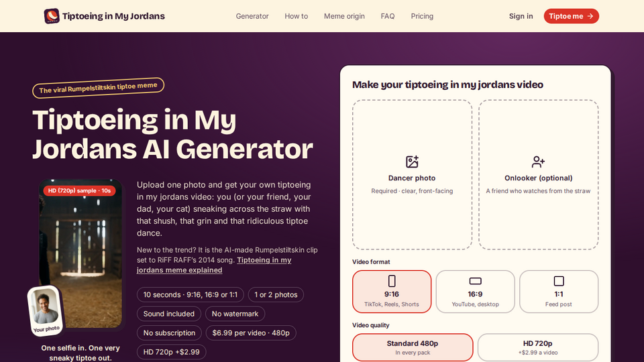
Task: Go to the Meme origin section
Action: pyautogui.click(x=344, y=16)
